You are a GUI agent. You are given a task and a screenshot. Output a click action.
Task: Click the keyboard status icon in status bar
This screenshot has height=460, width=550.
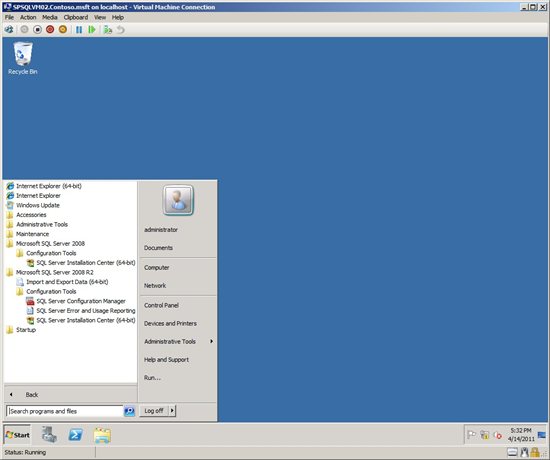[512, 452]
